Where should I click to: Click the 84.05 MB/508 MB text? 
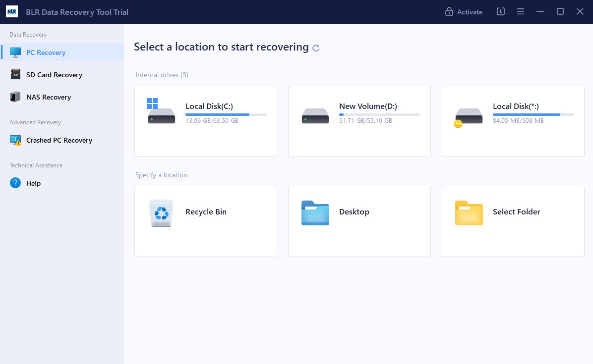point(518,120)
